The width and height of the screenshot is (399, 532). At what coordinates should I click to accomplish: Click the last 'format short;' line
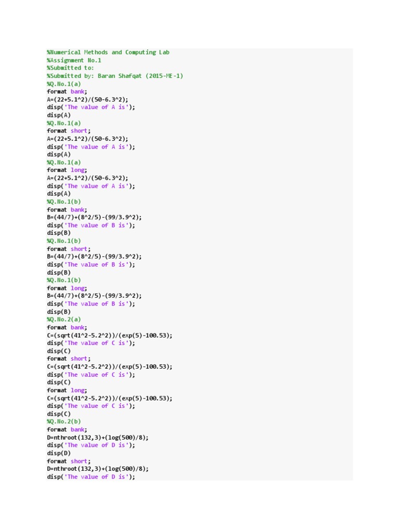click(x=69, y=461)
